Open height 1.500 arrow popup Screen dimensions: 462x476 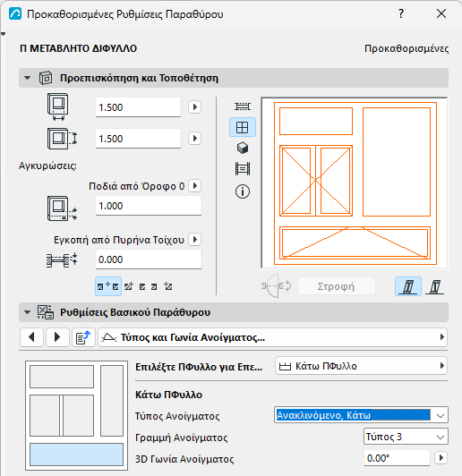coord(194,139)
